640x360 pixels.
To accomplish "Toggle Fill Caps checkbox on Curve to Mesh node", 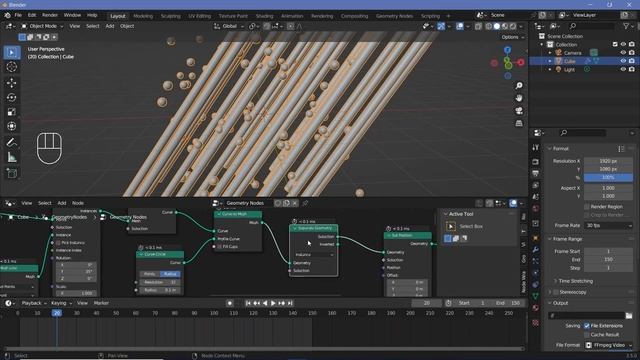I will [220, 247].
